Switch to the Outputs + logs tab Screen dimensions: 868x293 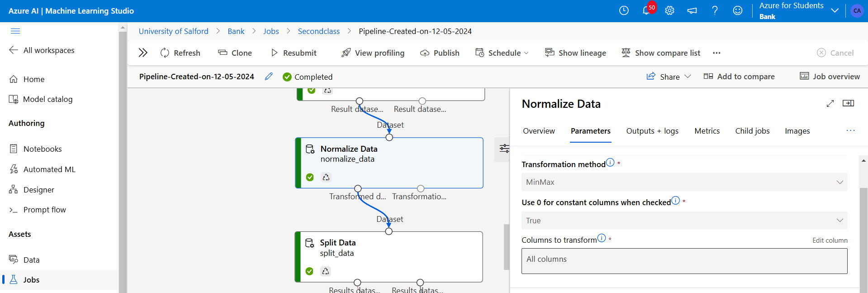652,131
